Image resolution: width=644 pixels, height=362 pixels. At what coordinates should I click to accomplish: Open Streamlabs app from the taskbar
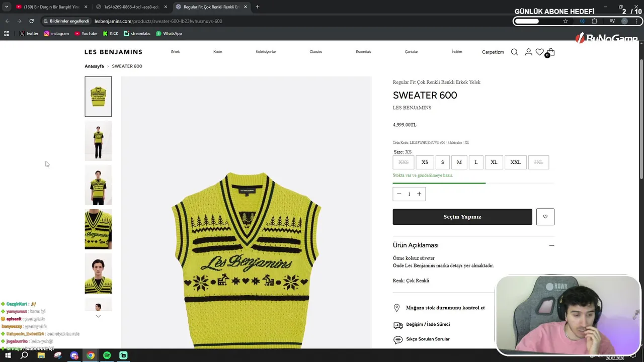(x=123, y=355)
